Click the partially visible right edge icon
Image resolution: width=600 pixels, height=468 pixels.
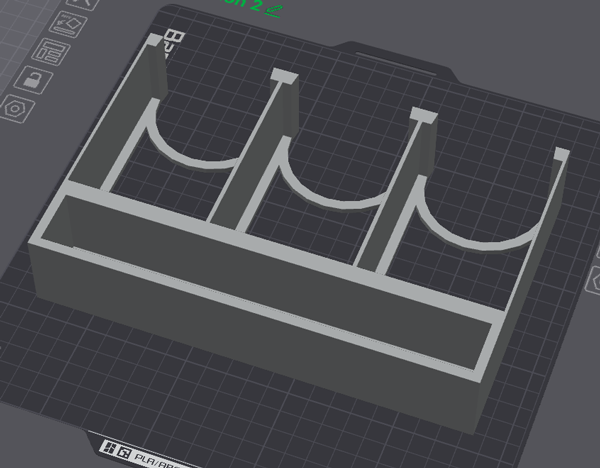[x=594, y=284]
